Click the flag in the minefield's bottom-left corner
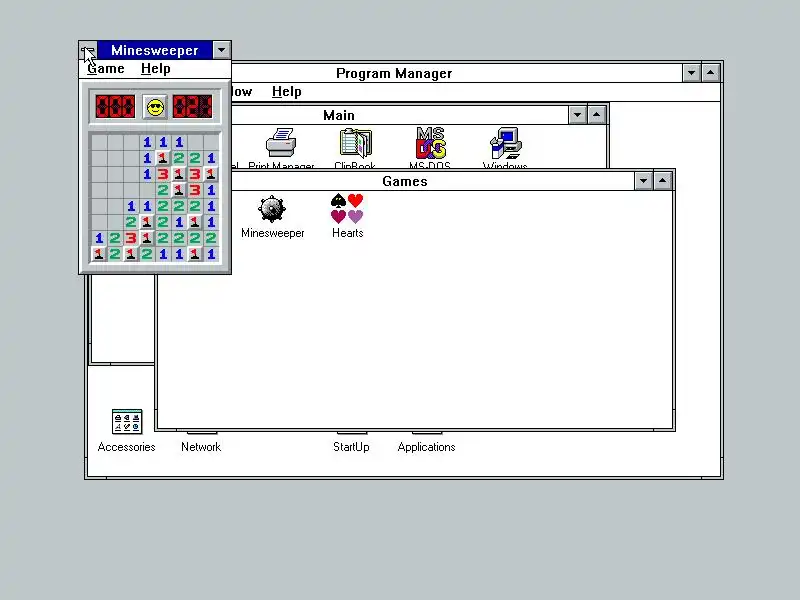 pos(99,254)
